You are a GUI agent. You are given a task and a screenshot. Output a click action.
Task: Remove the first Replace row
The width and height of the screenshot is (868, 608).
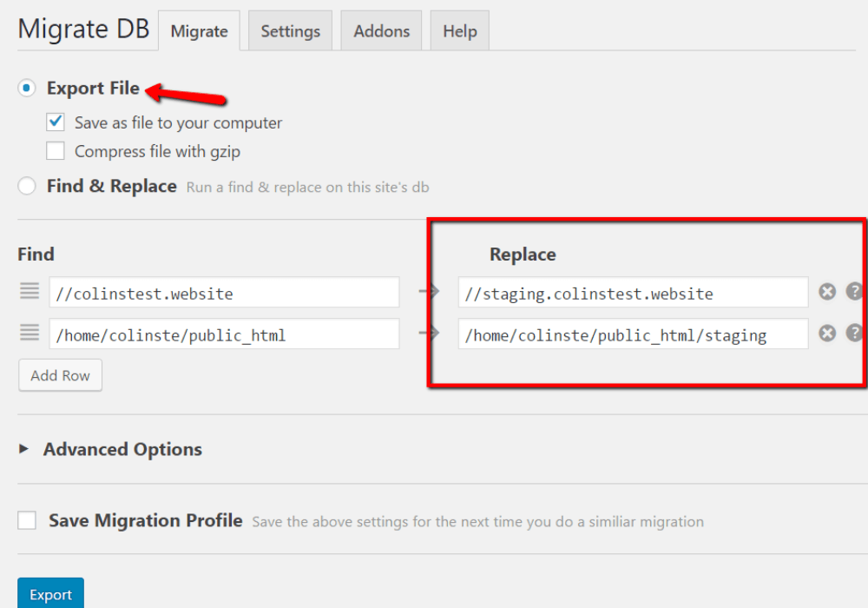[826, 292]
